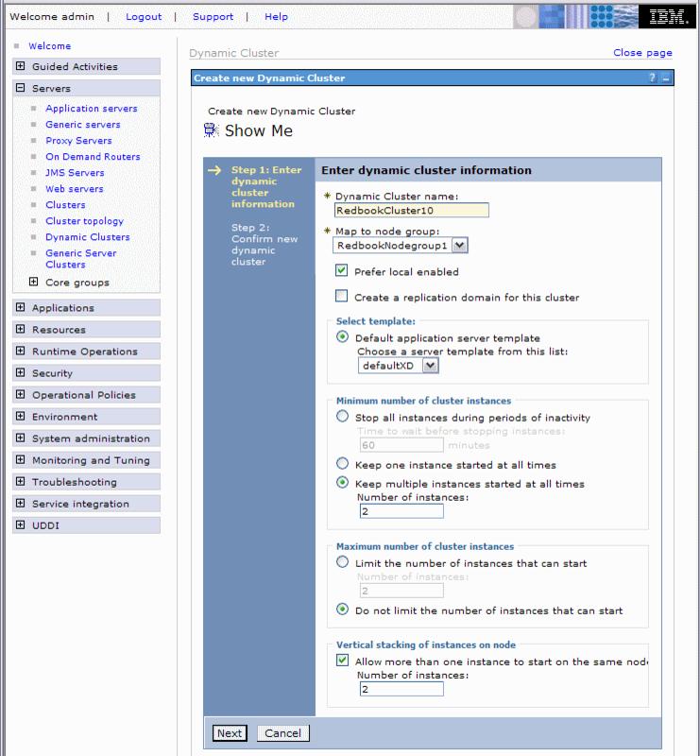Toggle Allow more than one instance checkbox
The height and width of the screenshot is (756, 700).
pyautogui.click(x=342, y=660)
